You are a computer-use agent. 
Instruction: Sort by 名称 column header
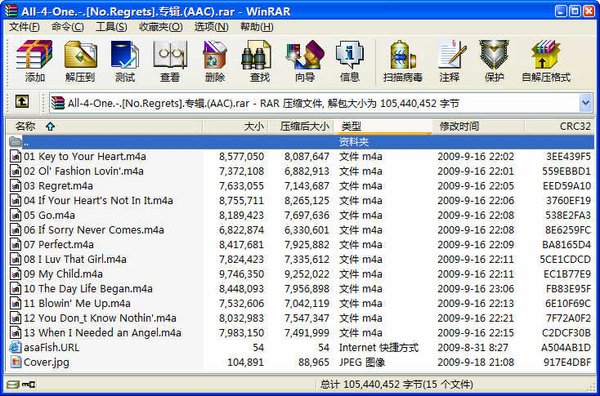click(x=104, y=126)
